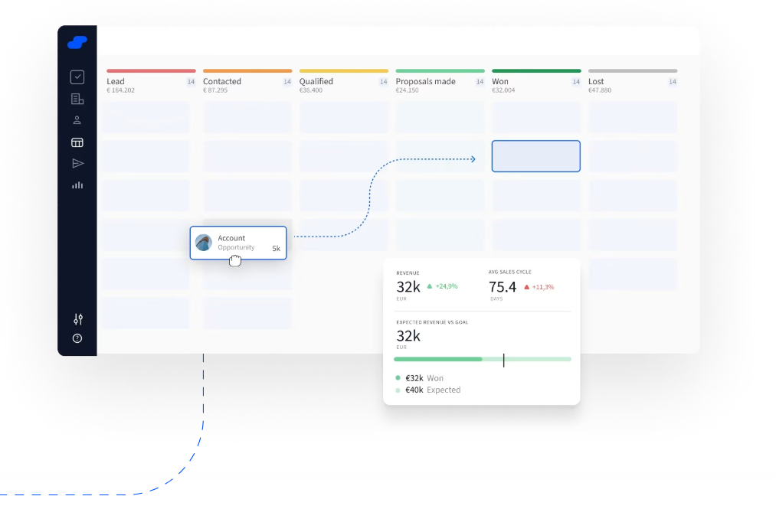The width and height of the screenshot is (776, 532).
Task: Select the pipeline board icon
Action: 77,142
